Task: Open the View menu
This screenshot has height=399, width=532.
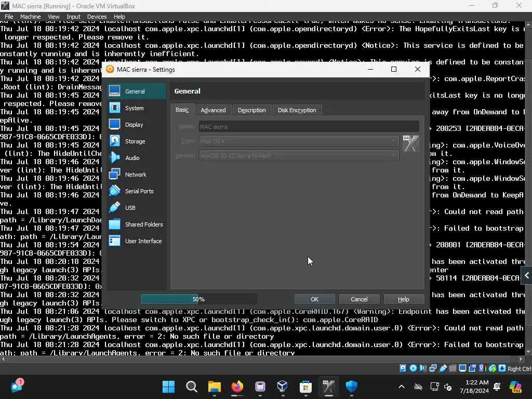Action: [54, 17]
